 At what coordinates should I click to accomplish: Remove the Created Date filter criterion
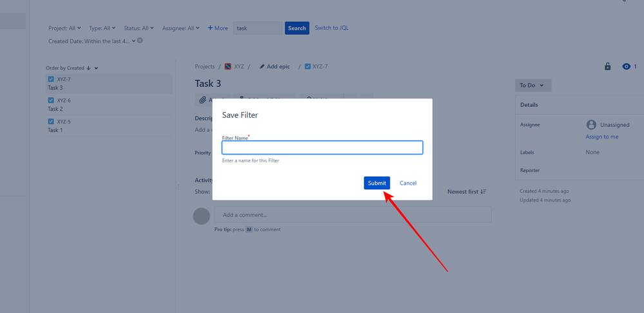pyautogui.click(x=140, y=41)
